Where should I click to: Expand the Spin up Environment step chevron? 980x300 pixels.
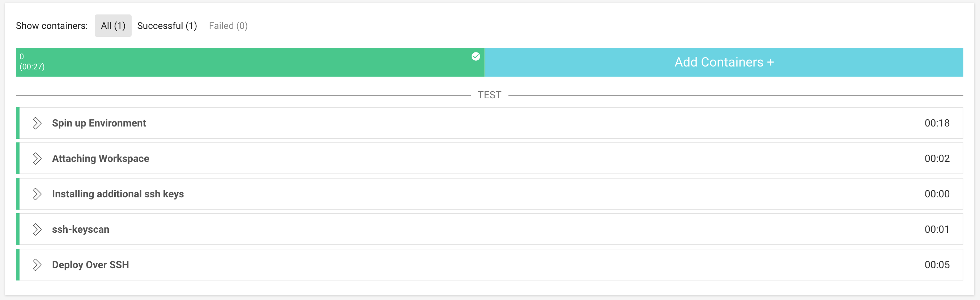click(37, 123)
